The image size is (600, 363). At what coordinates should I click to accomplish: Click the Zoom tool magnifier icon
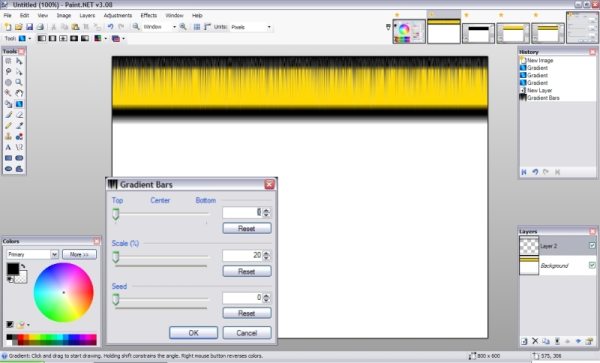[x=19, y=82]
